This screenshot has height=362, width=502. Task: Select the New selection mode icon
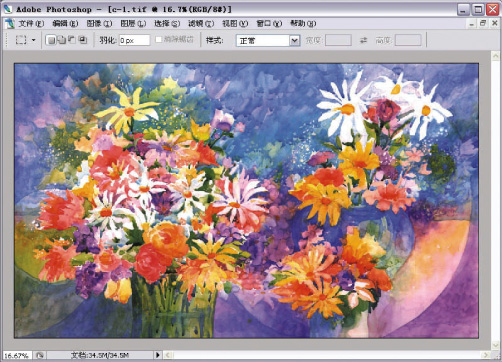pos(51,40)
